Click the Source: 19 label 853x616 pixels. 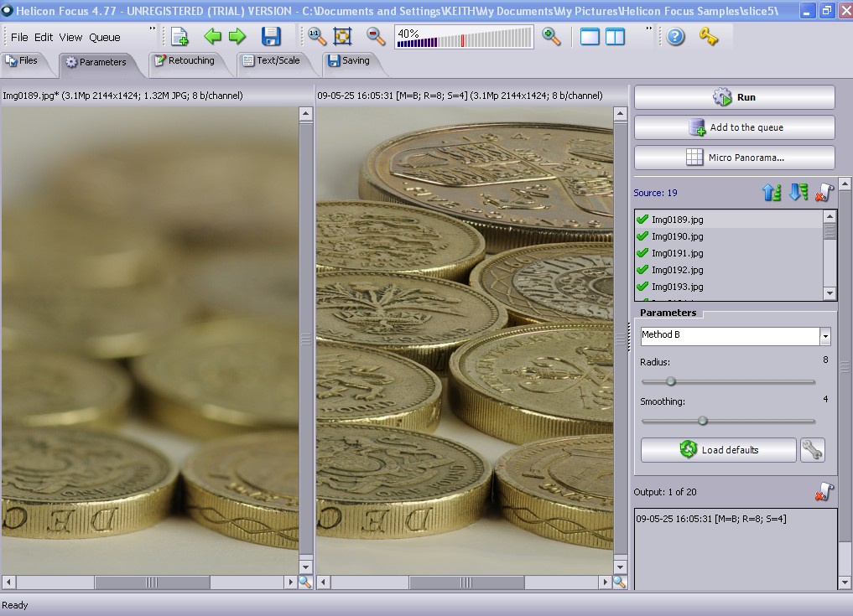point(655,193)
